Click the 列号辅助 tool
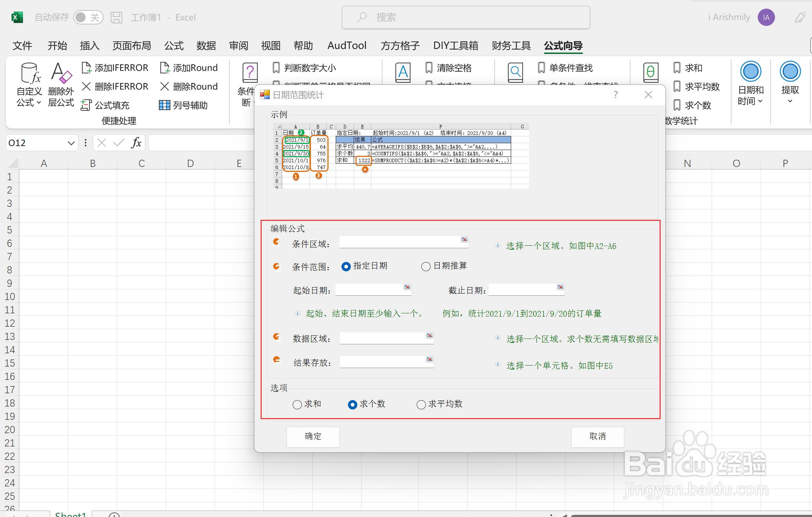812x517 pixels. point(183,105)
